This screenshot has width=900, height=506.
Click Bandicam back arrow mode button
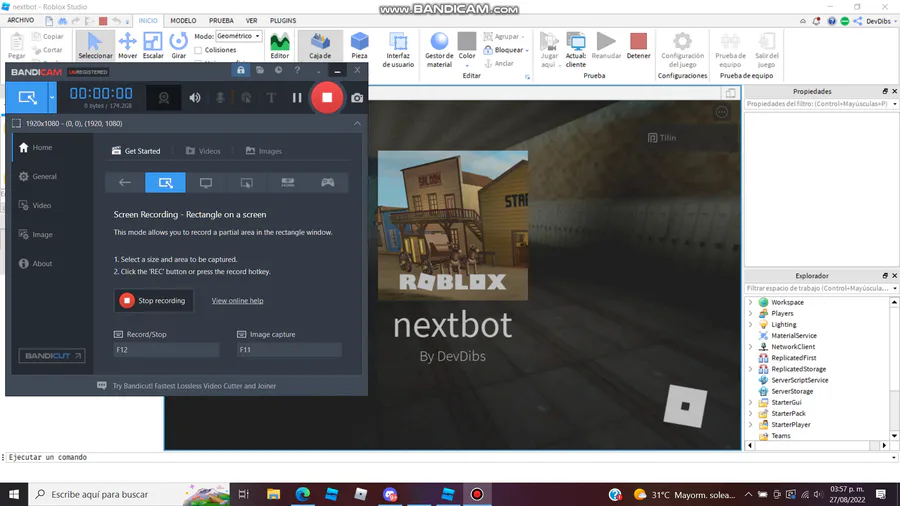(125, 182)
